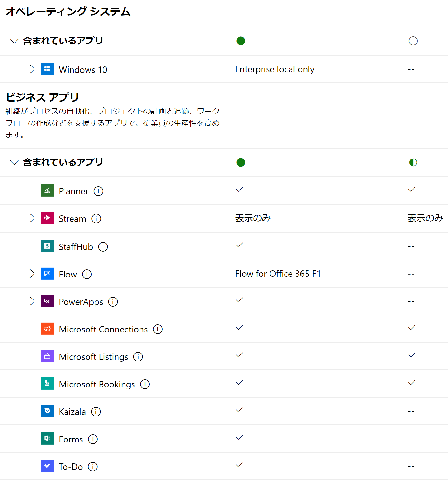Viewport: 448px width, 482px height.
Task: Expand the PowerApps row details
Action: [x=32, y=301]
